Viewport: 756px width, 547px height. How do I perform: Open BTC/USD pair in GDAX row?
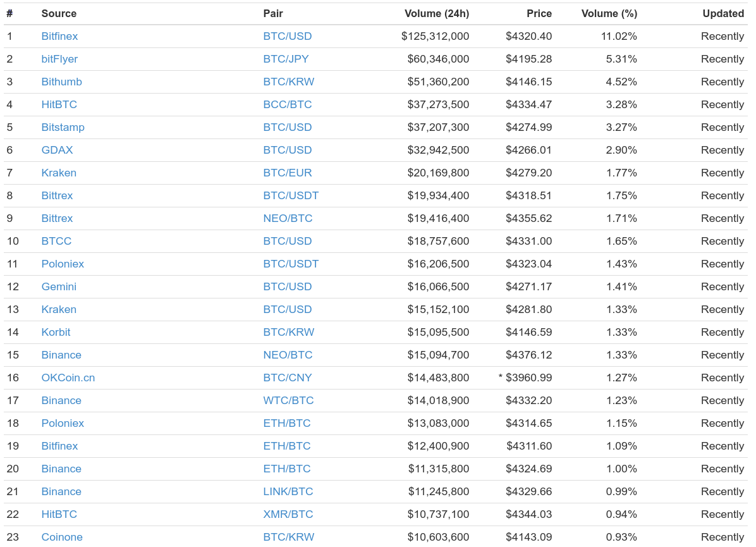[x=288, y=150]
